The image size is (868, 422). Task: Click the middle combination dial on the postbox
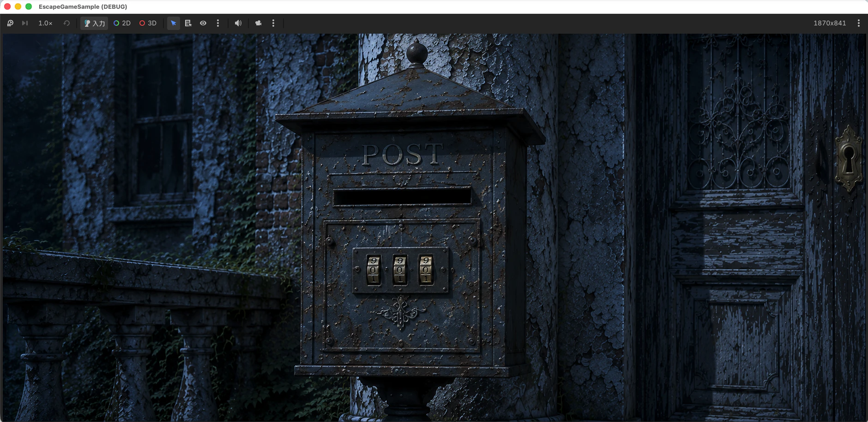(400, 270)
